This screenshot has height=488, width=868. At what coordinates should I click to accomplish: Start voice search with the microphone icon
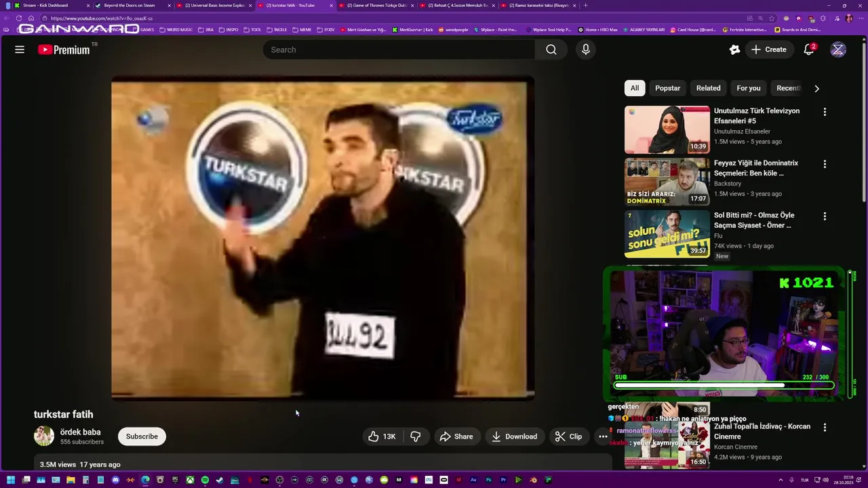[x=586, y=49]
